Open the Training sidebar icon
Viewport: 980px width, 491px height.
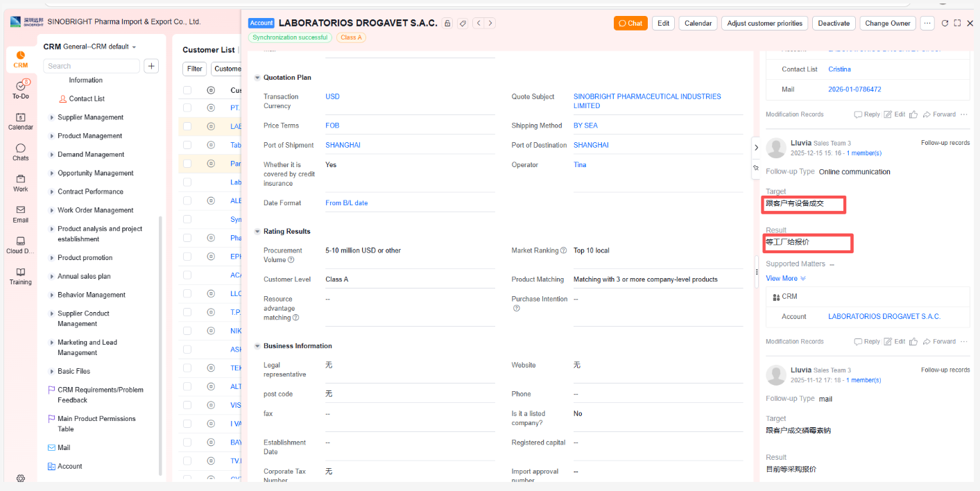[20, 276]
